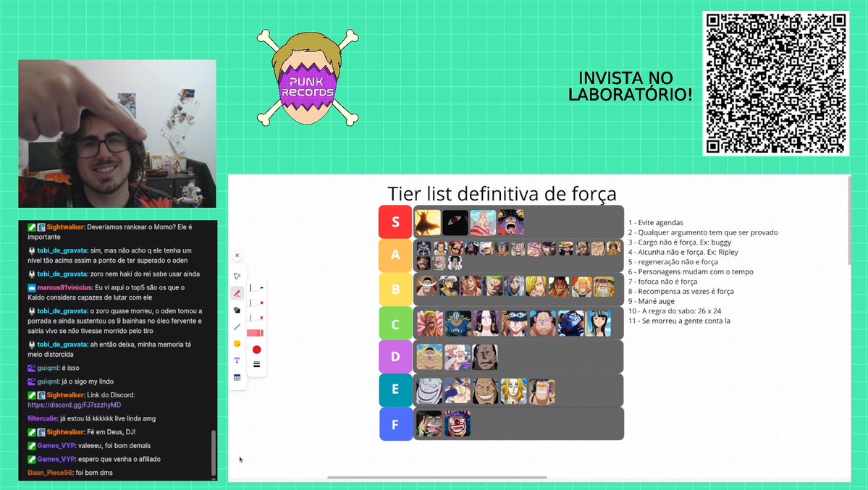Click username marcus91vinicius in the chat
Image resolution: width=868 pixels, height=490 pixels.
[64, 287]
